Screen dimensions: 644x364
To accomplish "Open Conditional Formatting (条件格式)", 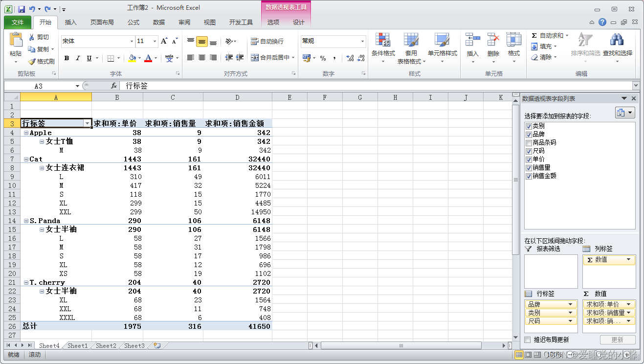I will tap(383, 48).
